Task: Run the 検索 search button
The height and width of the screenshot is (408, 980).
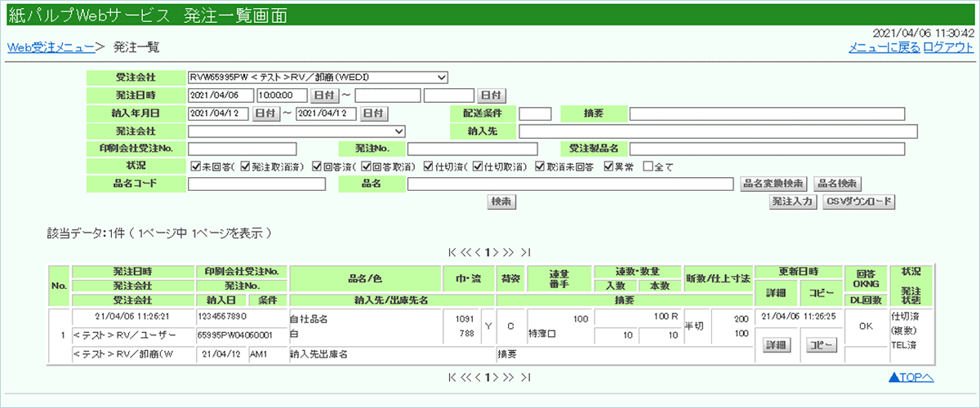Action: [501, 202]
